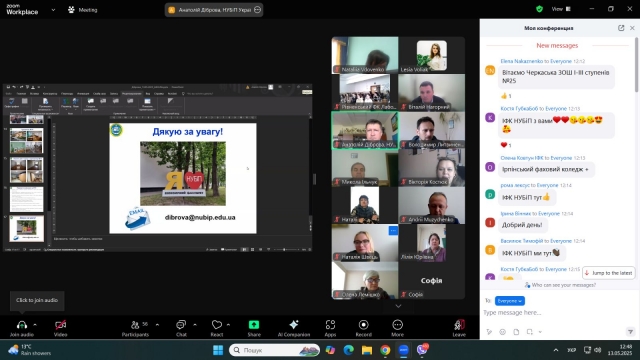This screenshot has width=640, height=360.
Task: Open the chat formatting icon
Action: [489, 332]
